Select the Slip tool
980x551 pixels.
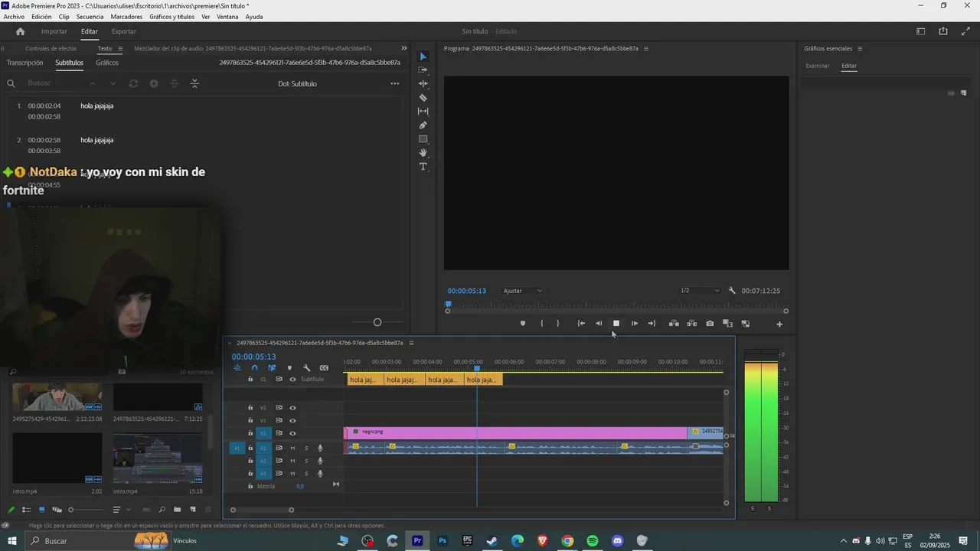click(423, 111)
